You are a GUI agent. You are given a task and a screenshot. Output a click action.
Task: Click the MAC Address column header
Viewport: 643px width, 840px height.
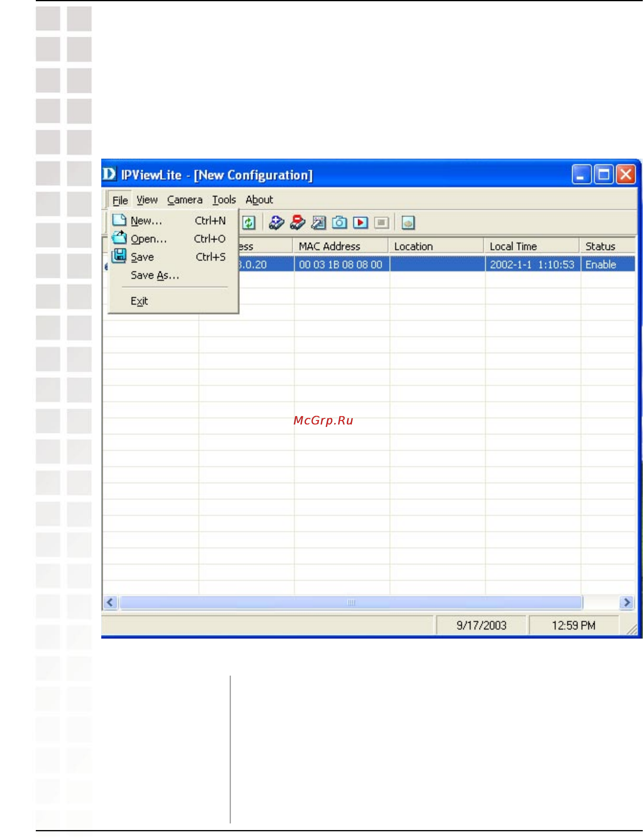click(x=341, y=246)
